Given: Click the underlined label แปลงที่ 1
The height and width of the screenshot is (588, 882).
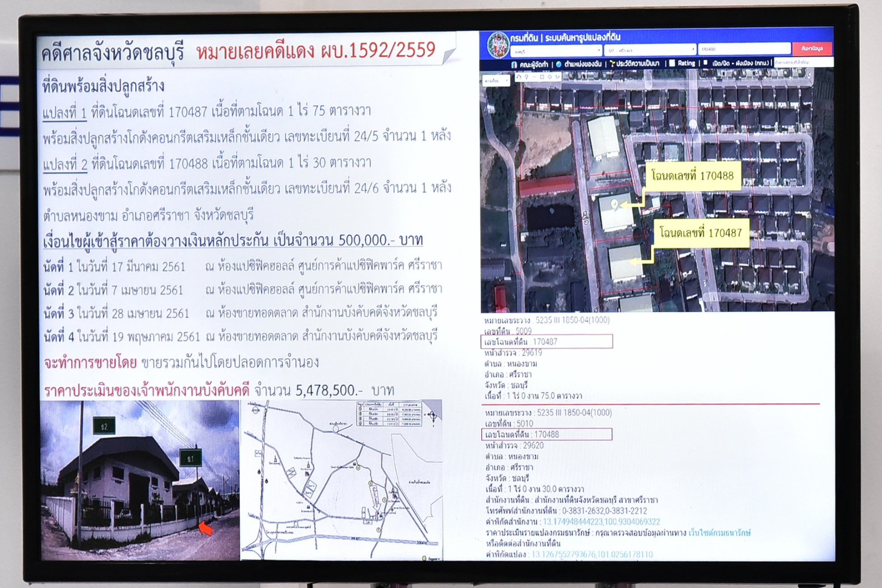Looking at the screenshot, I should tap(64, 113).
